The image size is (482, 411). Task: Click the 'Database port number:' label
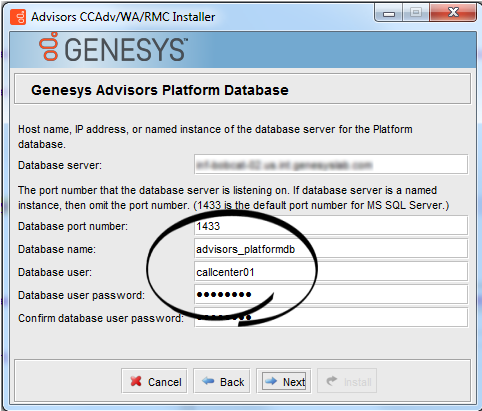pyautogui.click(x=73, y=226)
